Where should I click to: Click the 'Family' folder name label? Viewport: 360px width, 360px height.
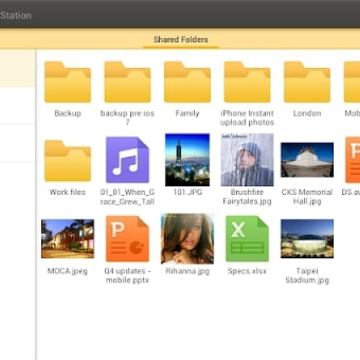click(x=187, y=113)
